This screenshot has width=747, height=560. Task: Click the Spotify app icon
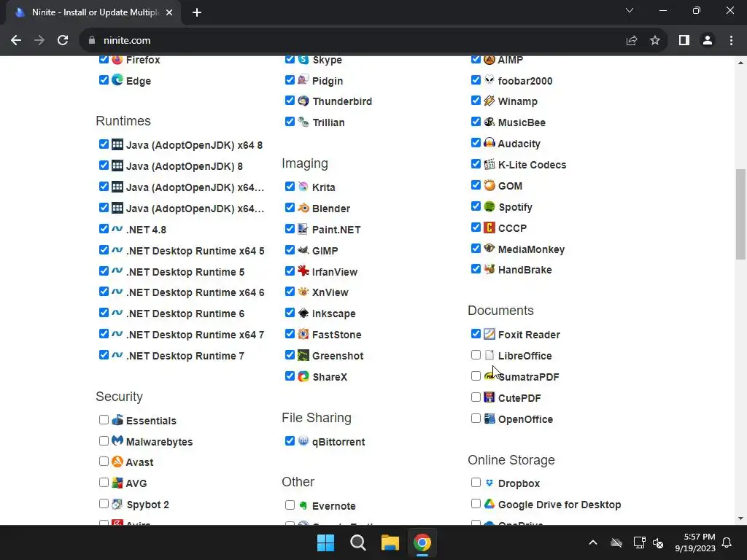click(x=489, y=206)
